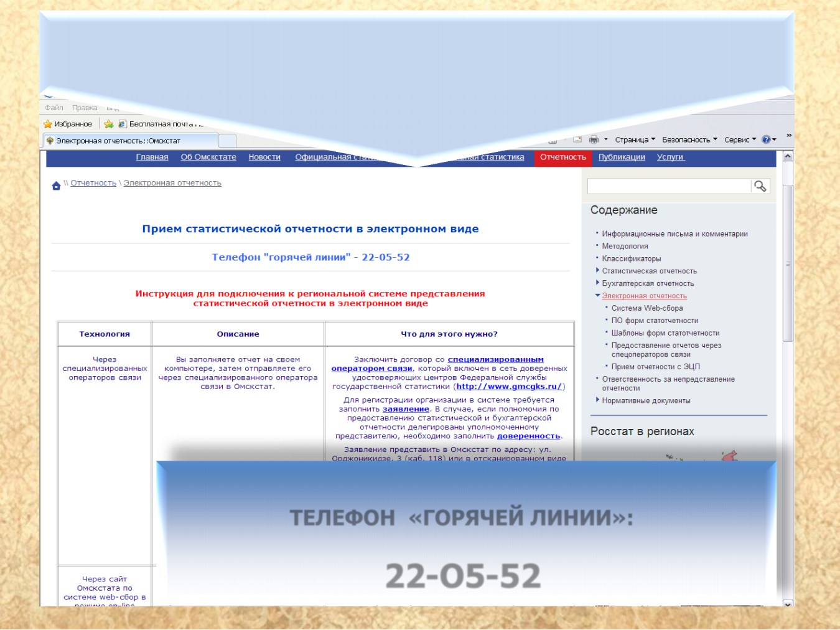The image size is (840, 630).
Task: Expand the Нормативные документы section
Action: pos(598,400)
